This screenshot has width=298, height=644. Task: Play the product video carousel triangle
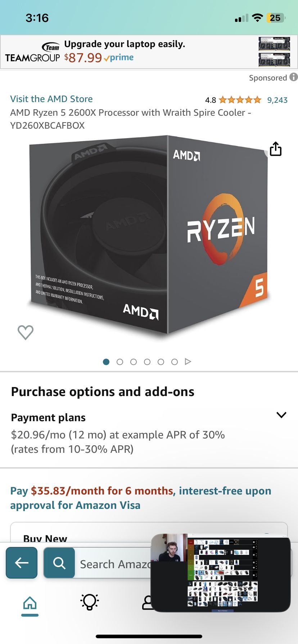click(x=188, y=362)
